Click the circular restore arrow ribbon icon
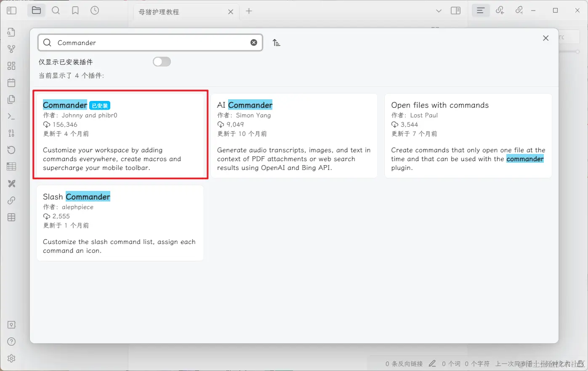Viewport: 588px width, 371px height. click(x=11, y=150)
